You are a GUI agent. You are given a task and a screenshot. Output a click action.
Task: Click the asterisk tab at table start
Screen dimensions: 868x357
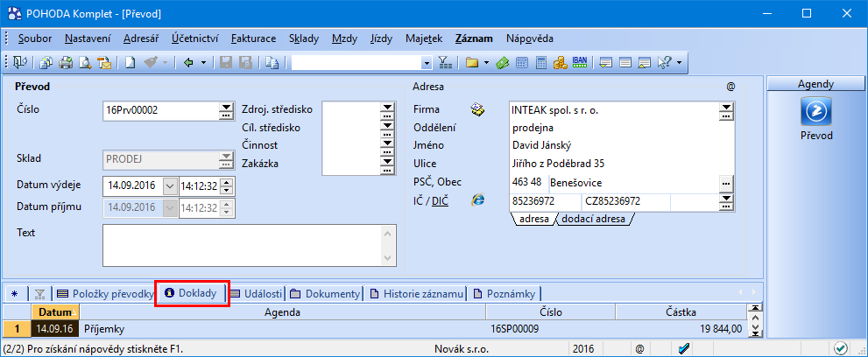pos(15,294)
